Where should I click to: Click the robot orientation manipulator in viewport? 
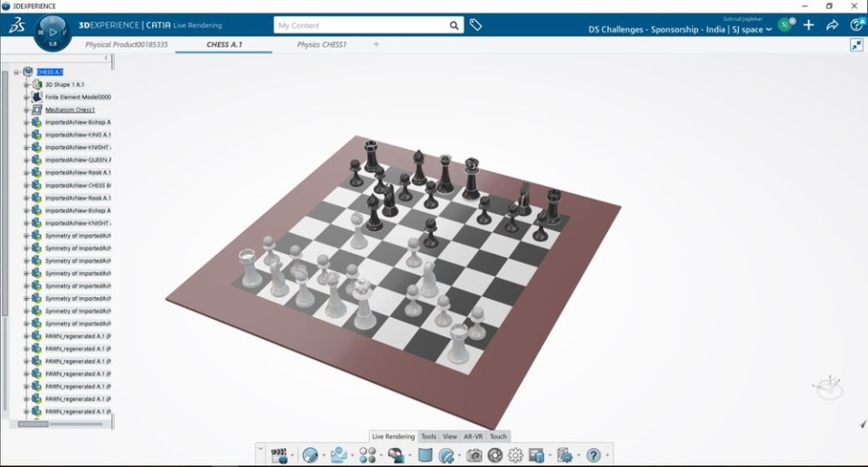pos(828,388)
